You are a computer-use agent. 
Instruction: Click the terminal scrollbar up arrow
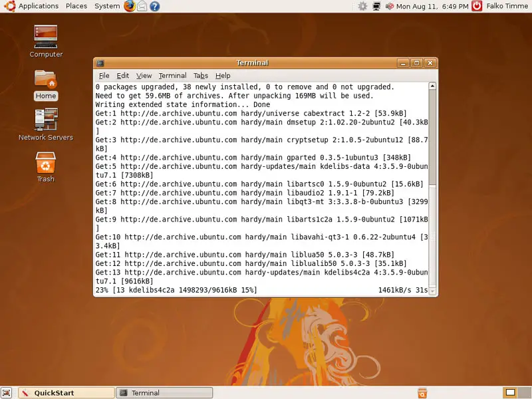click(x=432, y=86)
